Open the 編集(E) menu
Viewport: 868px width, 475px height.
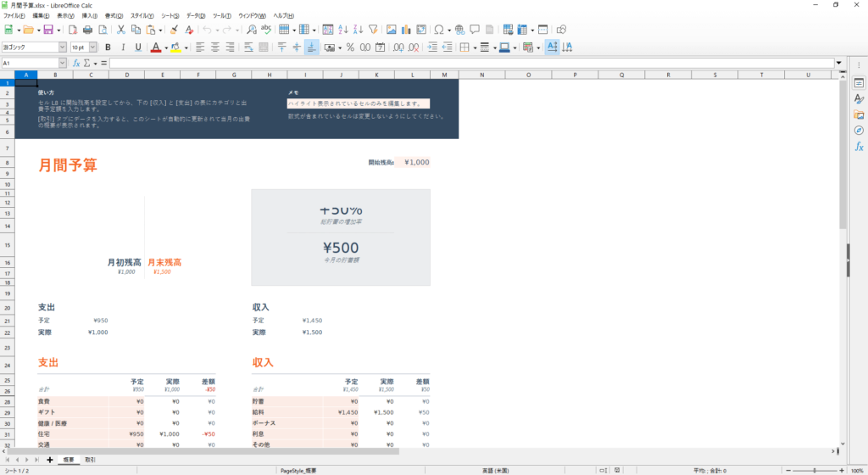click(x=41, y=16)
